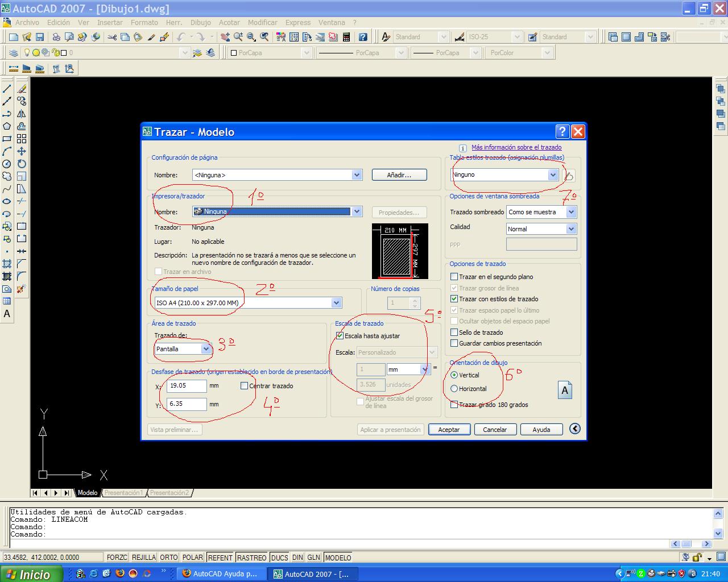Viewport: 728px width, 582px height.
Task: Select the Polygon drawing tool
Action: 7,126
